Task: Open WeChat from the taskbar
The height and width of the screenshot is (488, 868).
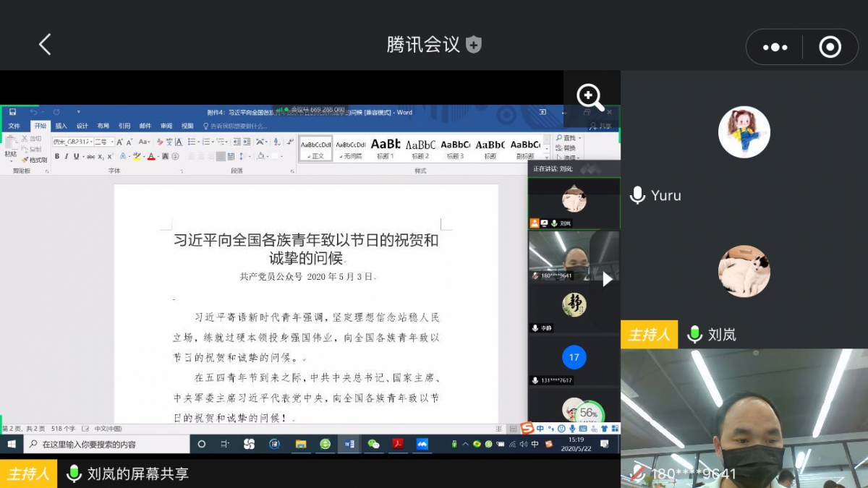Action: click(375, 443)
